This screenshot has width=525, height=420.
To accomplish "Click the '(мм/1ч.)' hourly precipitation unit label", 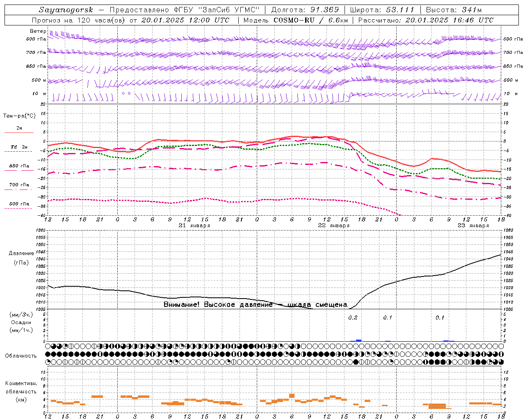I will (21, 330).
